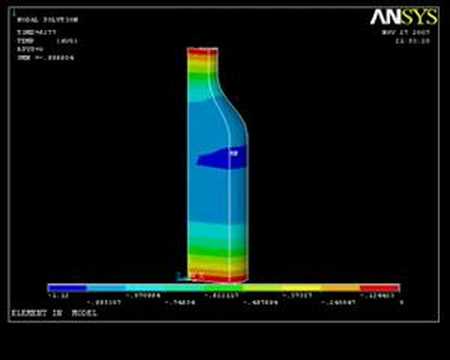Screen dimensions: 450x360
Task: Click the DMX value text
Action: 45,58
